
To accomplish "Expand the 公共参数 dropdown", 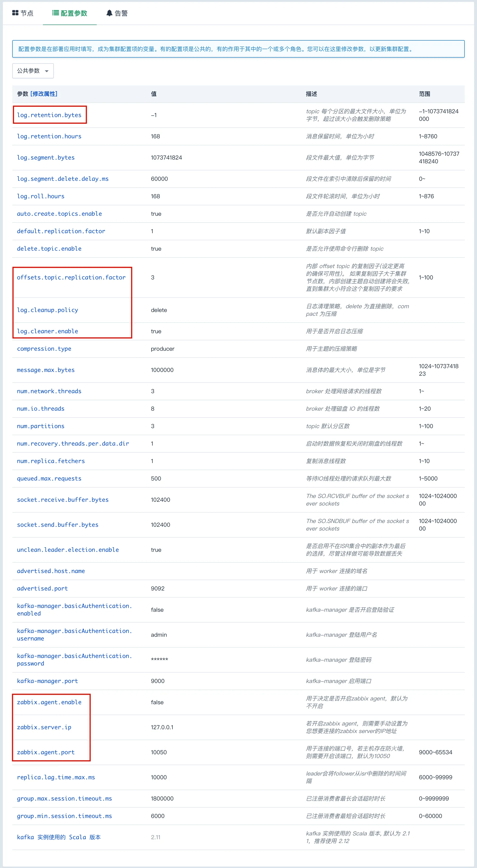I will (x=33, y=71).
